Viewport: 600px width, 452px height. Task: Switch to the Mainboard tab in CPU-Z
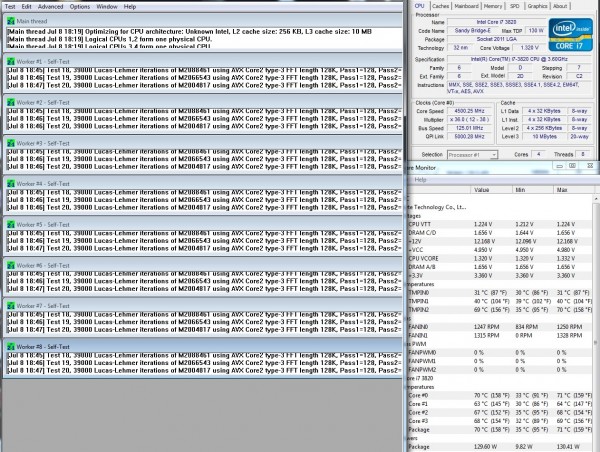[466, 6]
